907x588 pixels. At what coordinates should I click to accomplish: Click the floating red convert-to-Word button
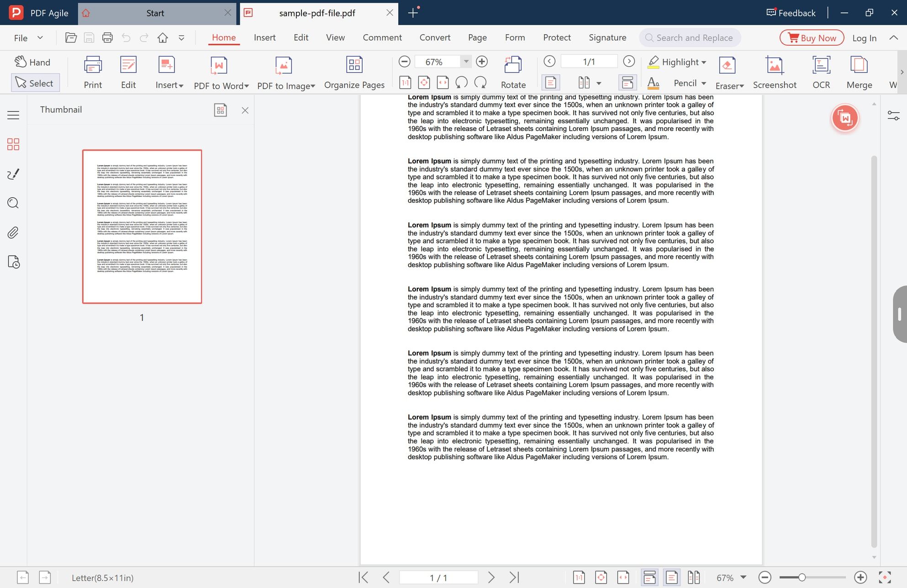845,118
